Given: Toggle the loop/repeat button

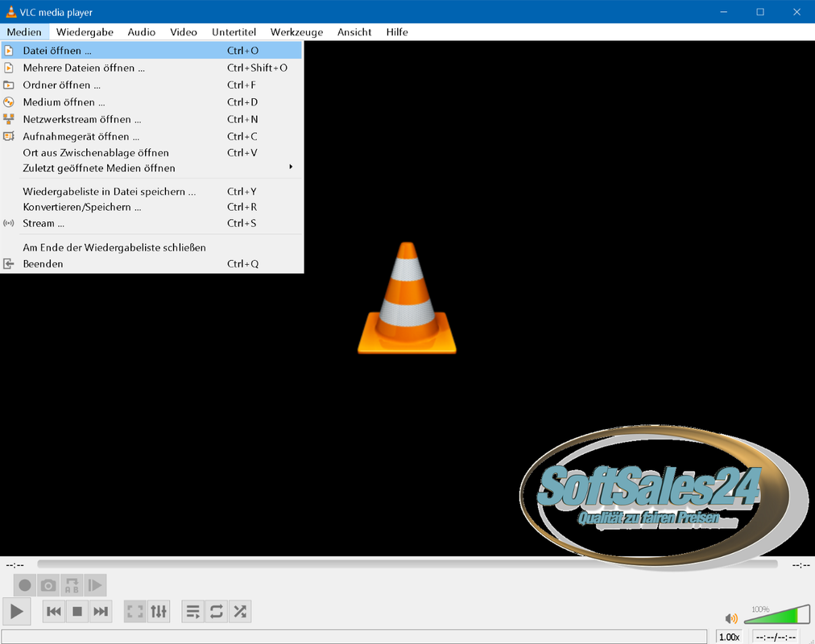Looking at the screenshot, I should (216, 611).
